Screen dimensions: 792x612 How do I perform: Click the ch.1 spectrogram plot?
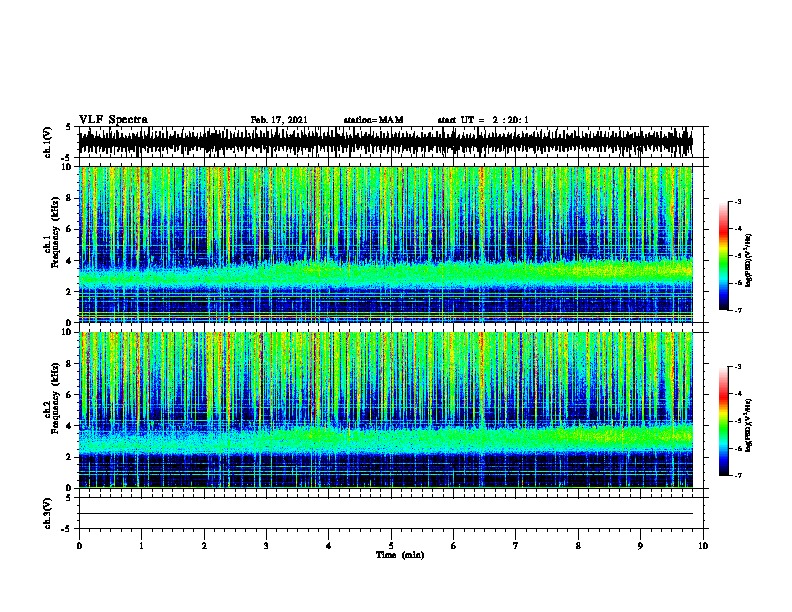pyautogui.click(x=386, y=244)
